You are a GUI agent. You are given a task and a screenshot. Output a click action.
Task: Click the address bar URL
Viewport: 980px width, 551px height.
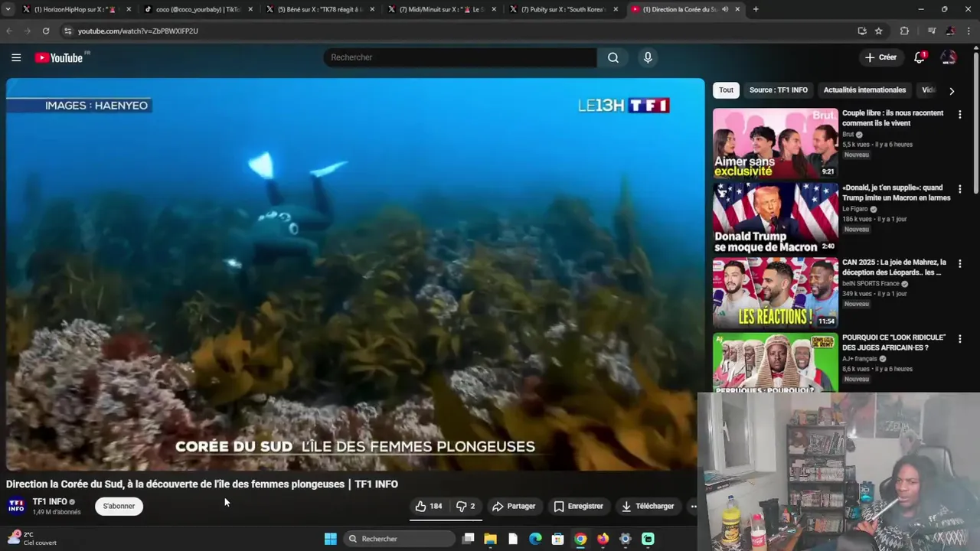tap(138, 31)
